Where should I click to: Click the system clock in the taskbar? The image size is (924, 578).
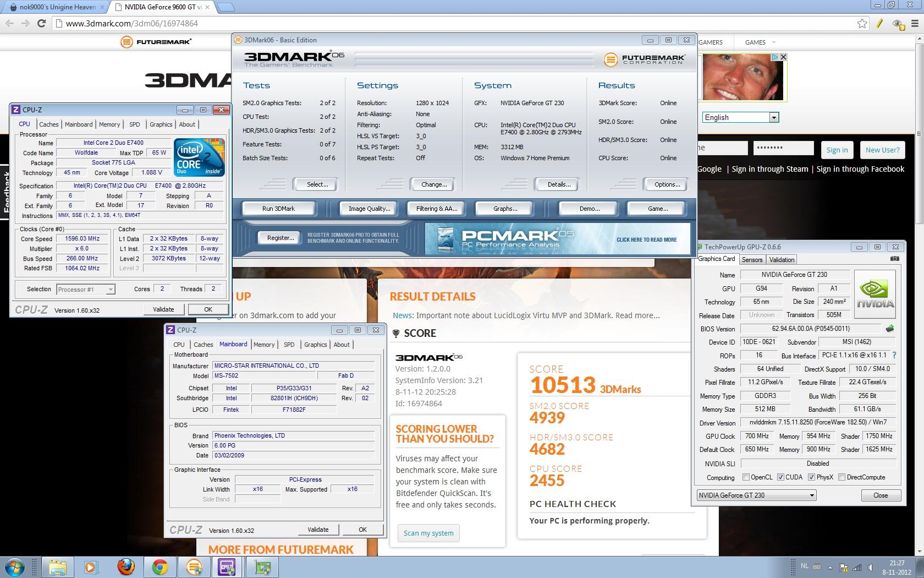[x=897, y=568]
